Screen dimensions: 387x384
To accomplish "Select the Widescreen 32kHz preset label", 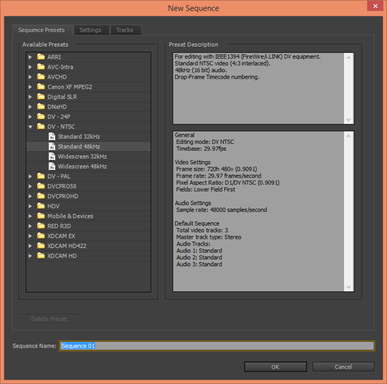I will pyautogui.click(x=82, y=157).
